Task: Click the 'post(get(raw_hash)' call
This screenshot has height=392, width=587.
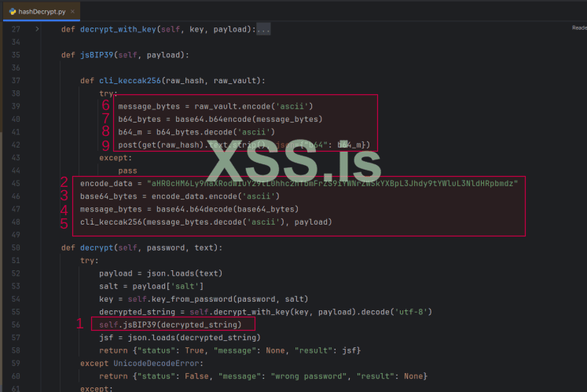Action: point(244,145)
